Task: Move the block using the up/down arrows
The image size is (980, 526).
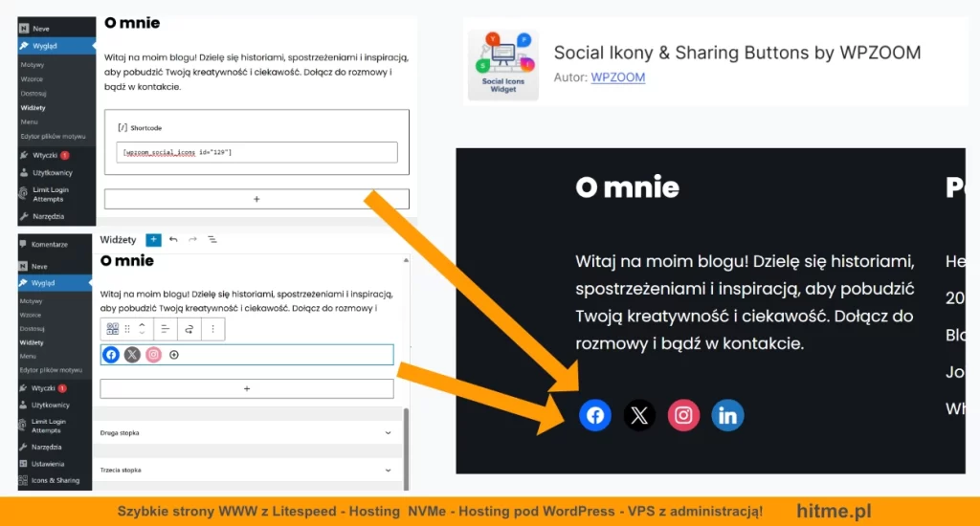Action: pos(142,329)
